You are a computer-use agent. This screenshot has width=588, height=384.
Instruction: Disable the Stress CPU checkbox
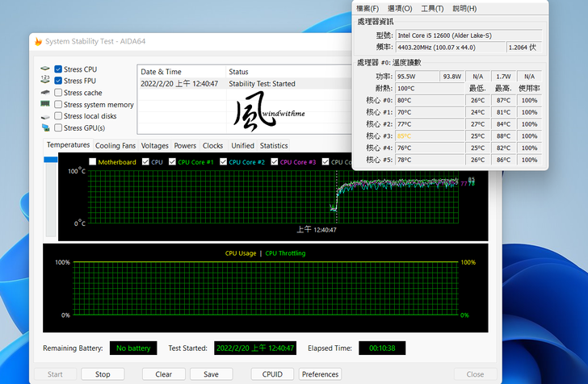[58, 69]
